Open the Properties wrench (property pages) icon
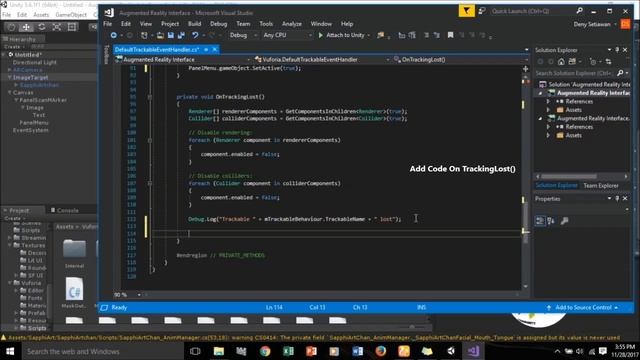640x360 pixels. click(x=564, y=221)
